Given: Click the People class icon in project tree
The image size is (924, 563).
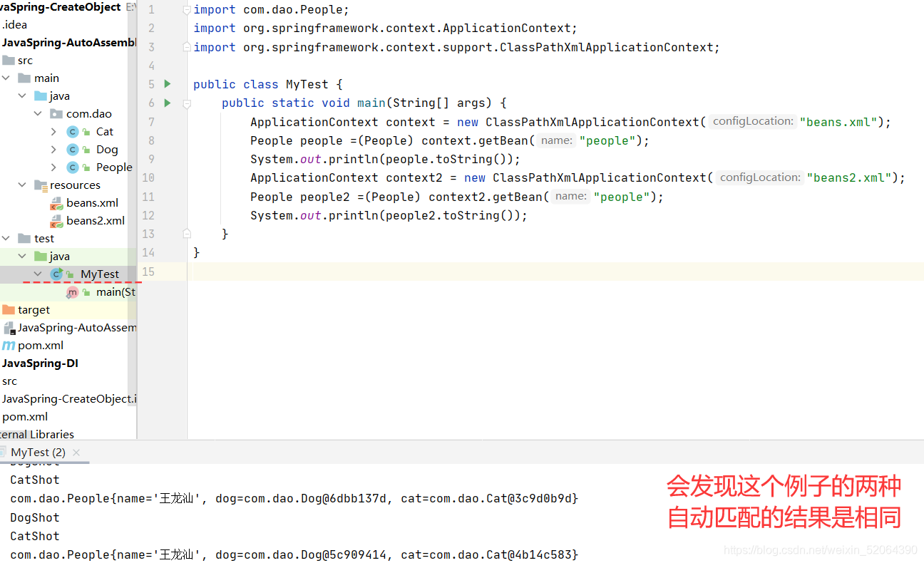Looking at the screenshot, I should pos(72,167).
